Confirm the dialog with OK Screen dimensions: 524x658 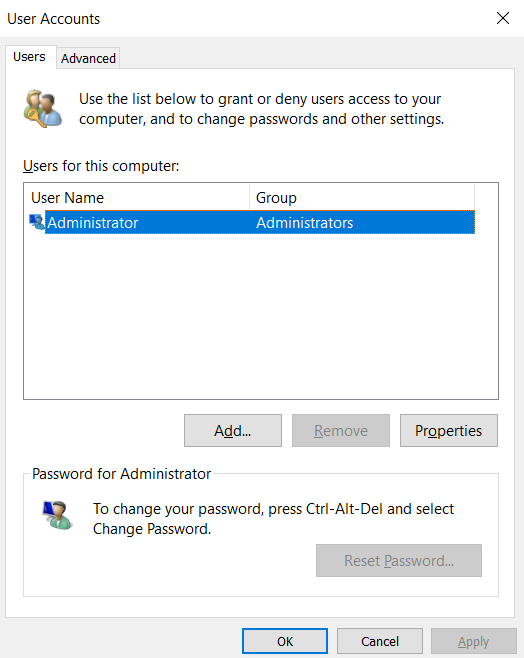point(285,641)
